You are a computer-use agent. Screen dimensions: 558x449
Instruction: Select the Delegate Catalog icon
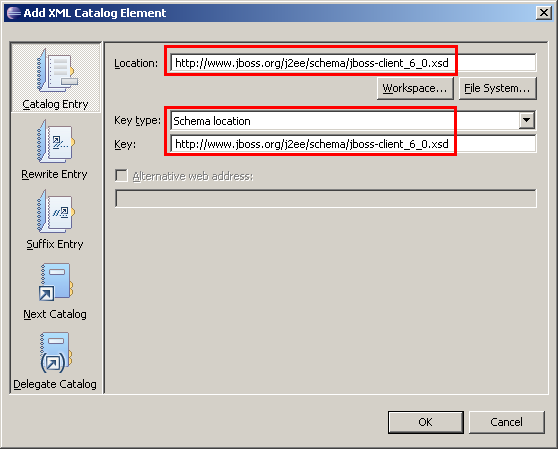click(x=56, y=352)
